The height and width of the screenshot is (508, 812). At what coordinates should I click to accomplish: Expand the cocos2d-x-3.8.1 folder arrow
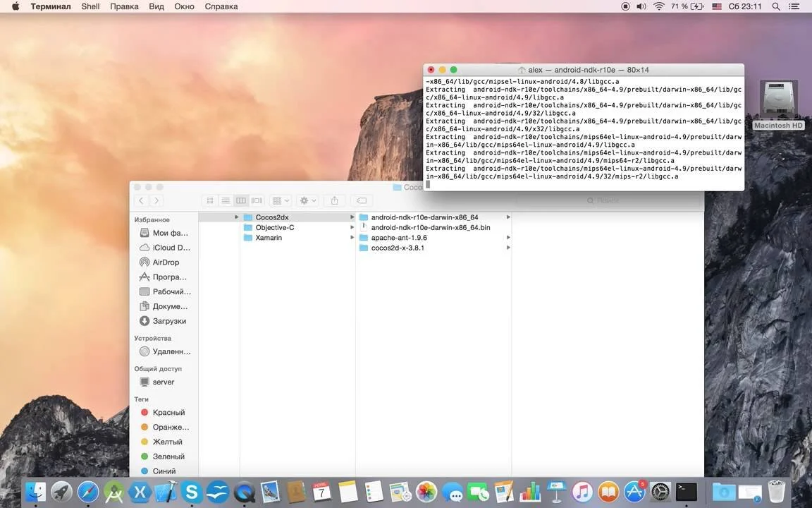click(508, 248)
